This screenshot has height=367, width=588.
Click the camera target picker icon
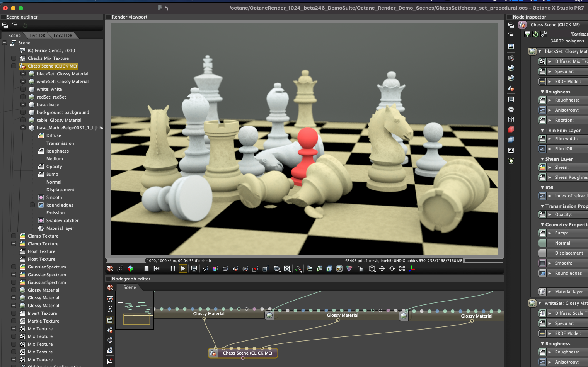pyautogui.click(x=245, y=268)
